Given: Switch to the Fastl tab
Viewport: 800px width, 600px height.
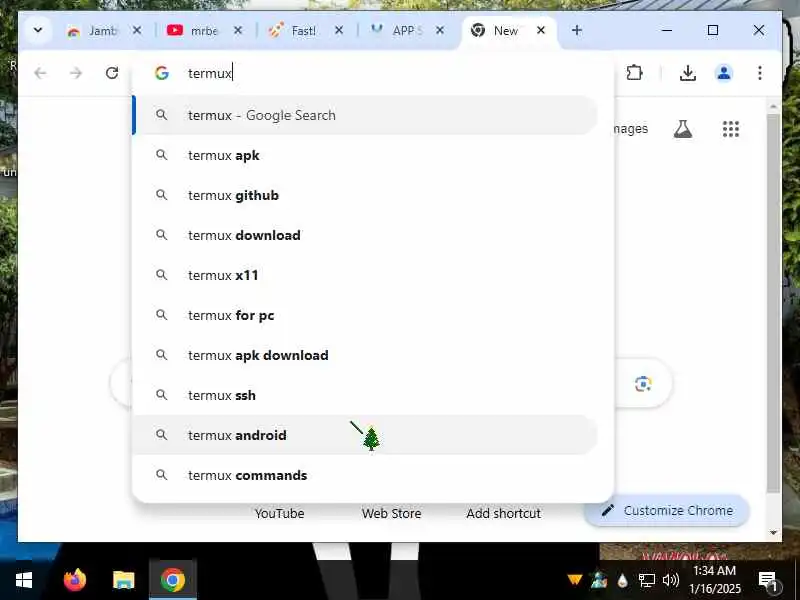Looking at the screenshot, I should pyautogui.click(x=305, y=31).
